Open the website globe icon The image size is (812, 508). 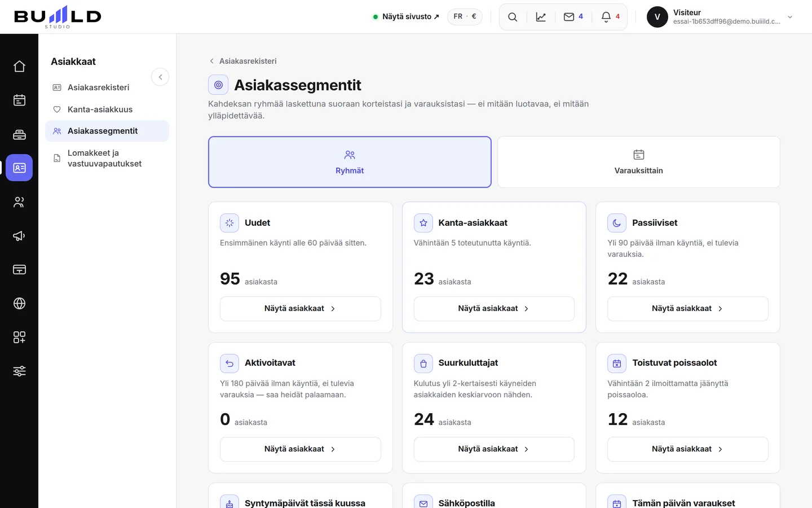(x=19, y=304)
